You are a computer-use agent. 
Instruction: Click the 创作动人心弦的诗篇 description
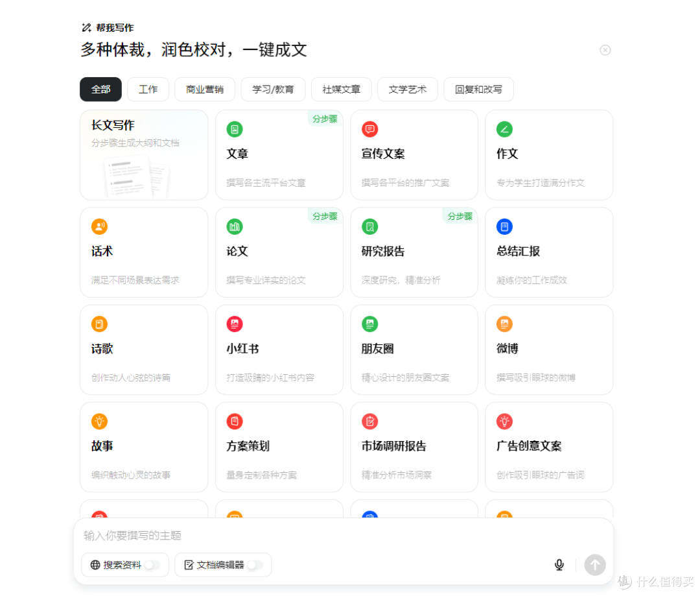click(x=131, y=377)
